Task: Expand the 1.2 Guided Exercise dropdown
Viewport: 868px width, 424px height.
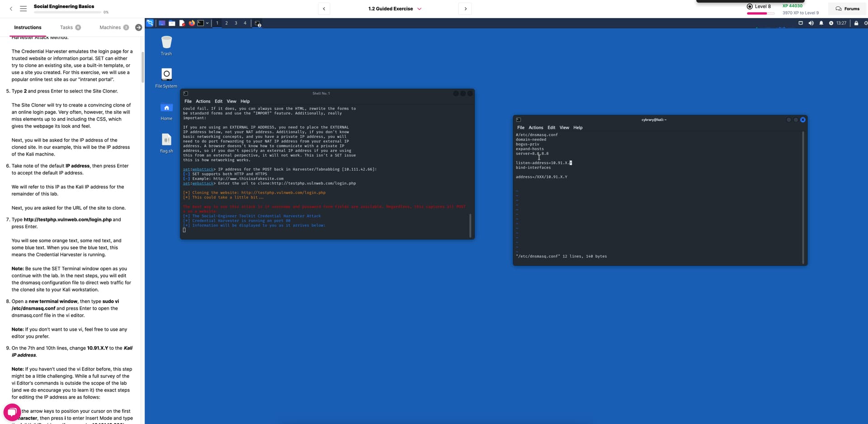Action: (419, 9)
